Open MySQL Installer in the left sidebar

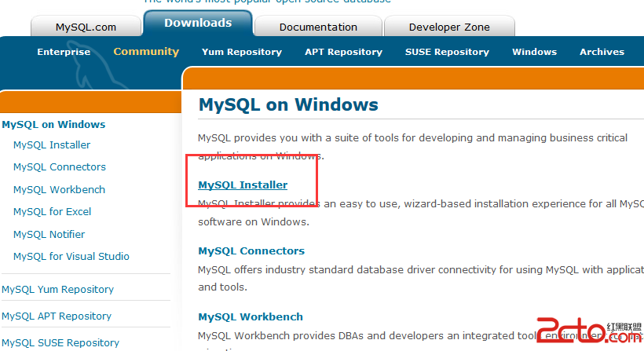point(52,145)
